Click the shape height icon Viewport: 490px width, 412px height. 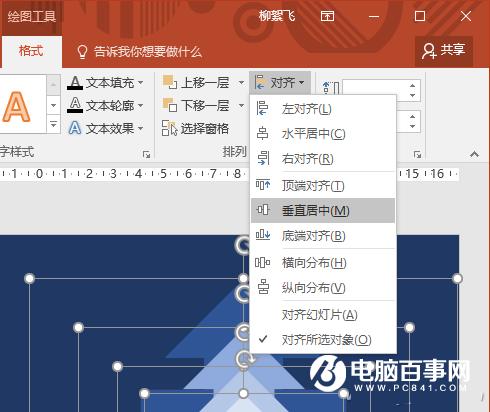click(331, 88)
